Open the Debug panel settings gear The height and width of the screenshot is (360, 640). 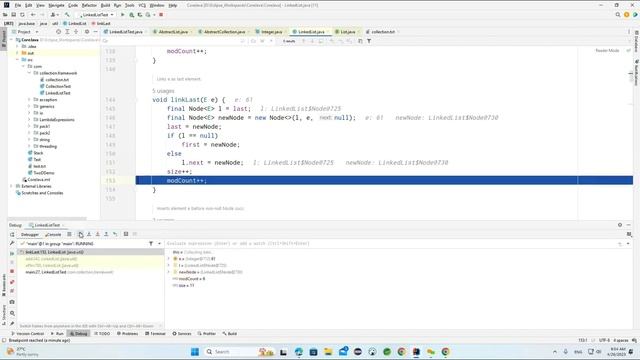(620, 225)
